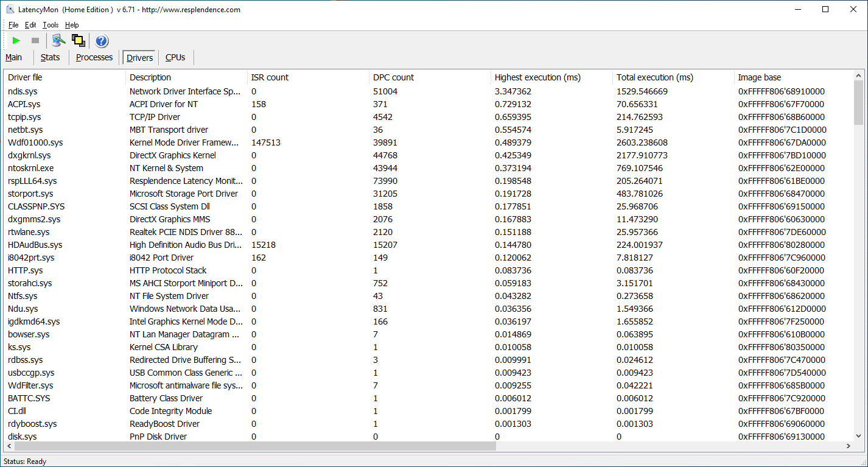Select the usbccgp.sys driver row
This screenshot has width=868, height=467.
pyautogui.click(x=429, y=373)
